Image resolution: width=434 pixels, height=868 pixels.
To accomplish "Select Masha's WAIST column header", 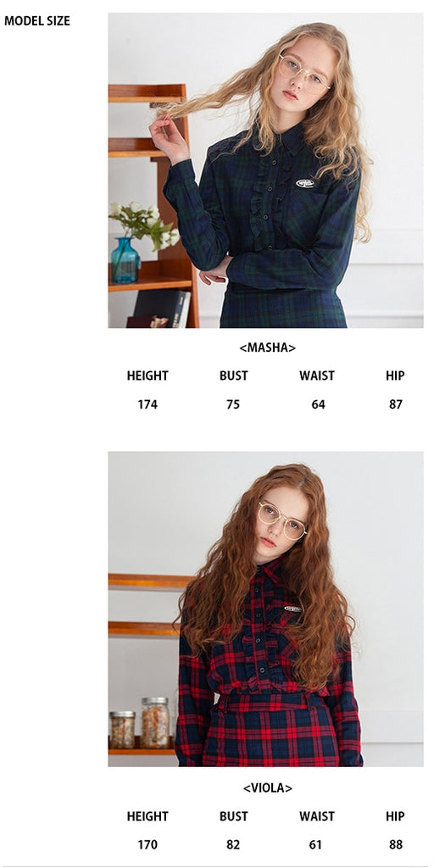I will point(317,376).
